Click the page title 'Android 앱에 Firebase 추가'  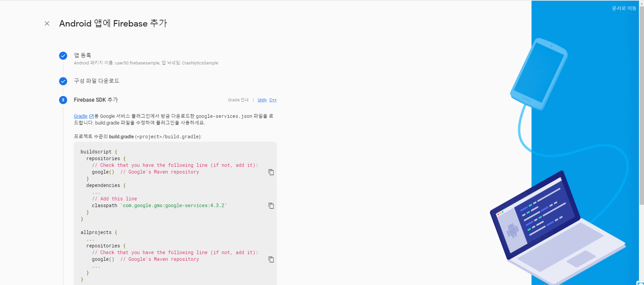point(113,23)
